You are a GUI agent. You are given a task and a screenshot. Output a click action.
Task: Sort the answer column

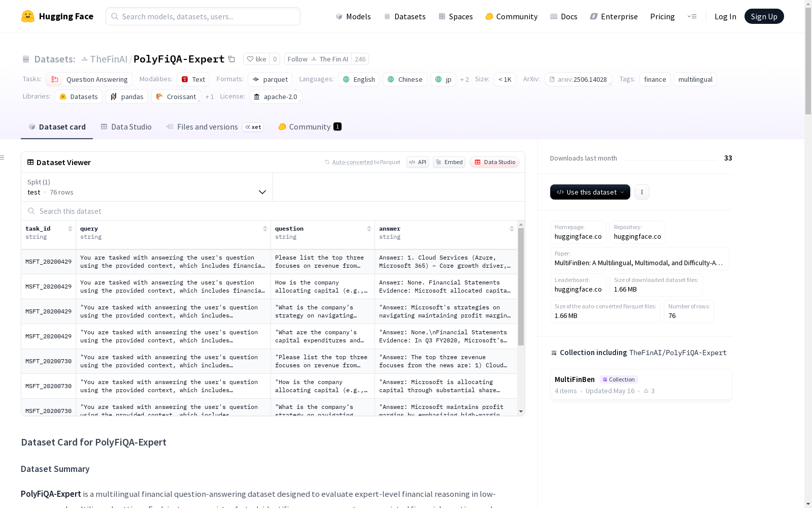coord(512,229)
